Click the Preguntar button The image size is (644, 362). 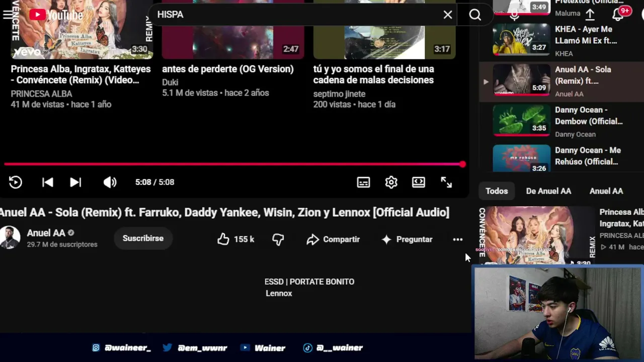407,239
